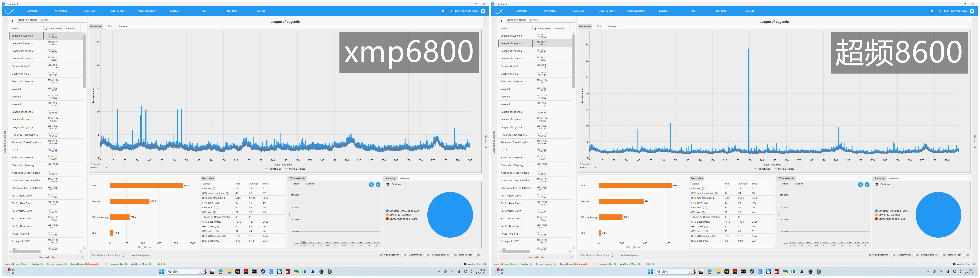The height and width of the screenshot is (278, 980).
Task: Click taskbar search box on left taskbar
Action: [x=187, y=272]
